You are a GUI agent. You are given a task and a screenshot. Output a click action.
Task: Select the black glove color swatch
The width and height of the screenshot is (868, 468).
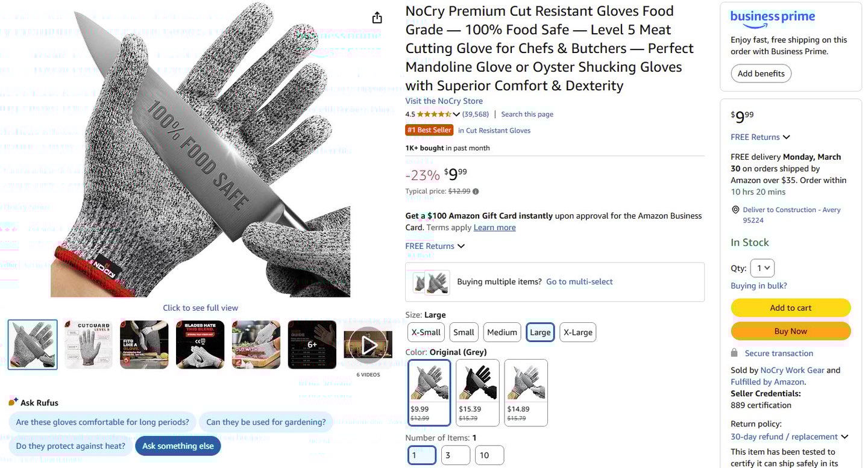pos(477,393)
